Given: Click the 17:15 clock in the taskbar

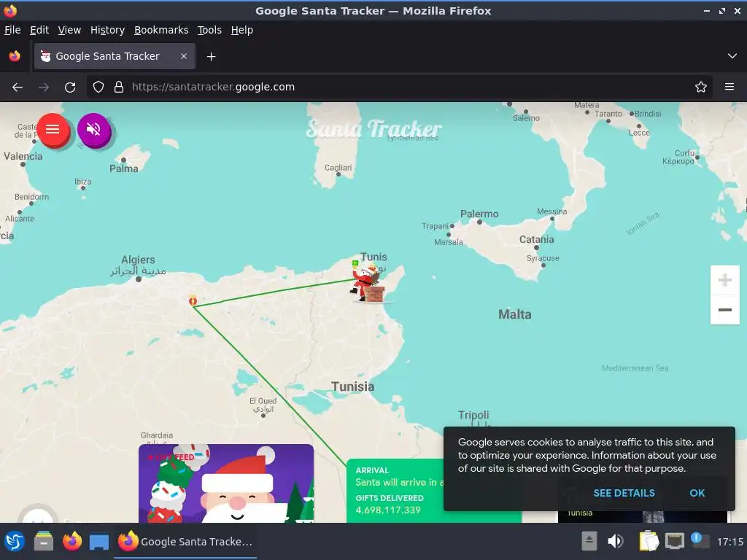Looking at the screenshot, I should point(729,542).
